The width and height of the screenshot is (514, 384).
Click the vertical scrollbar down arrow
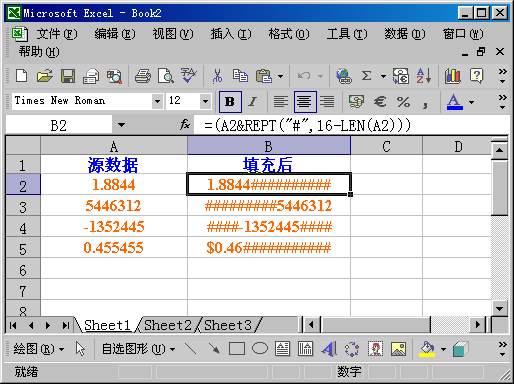pos(499,308)
